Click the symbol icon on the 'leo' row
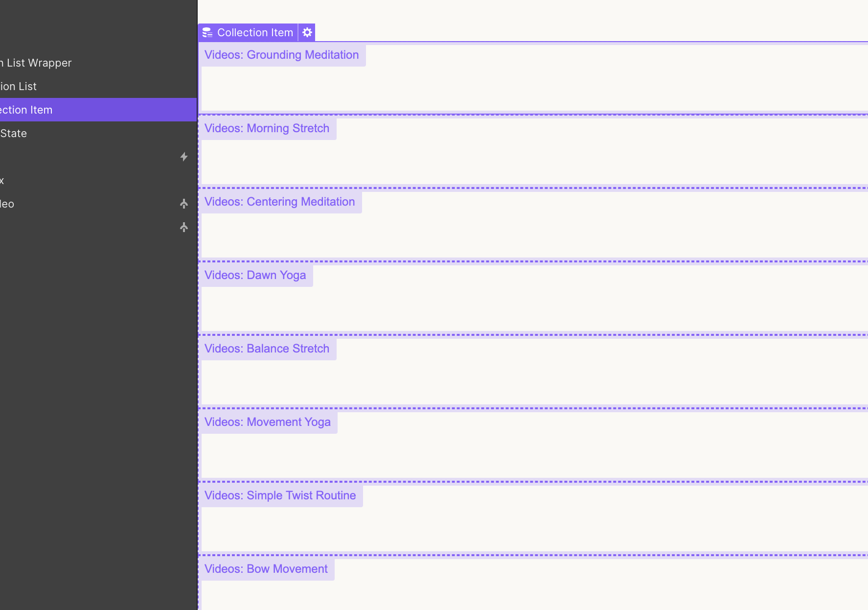Screen dimensions: 868x610 pyautogui.click(x=184, y=204)
